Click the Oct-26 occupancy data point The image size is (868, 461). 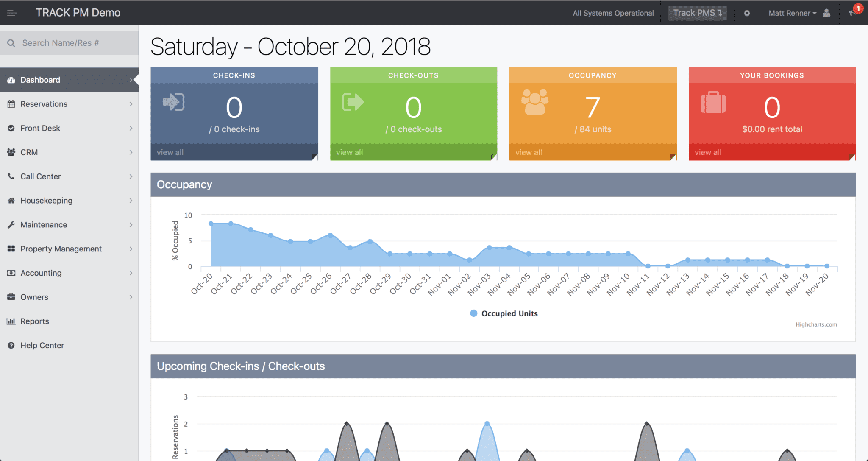click(330, 235)
